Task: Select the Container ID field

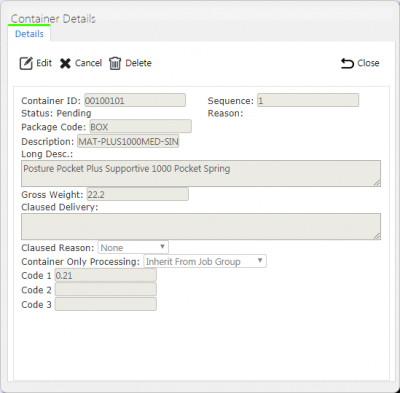Action: [135, 100]
